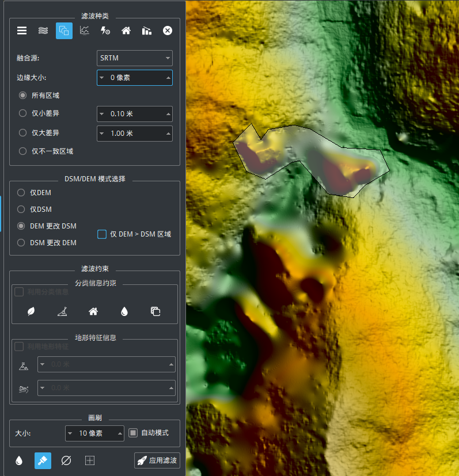
Task: Select the lightning spike filter icon
Action: coord(105,31)
